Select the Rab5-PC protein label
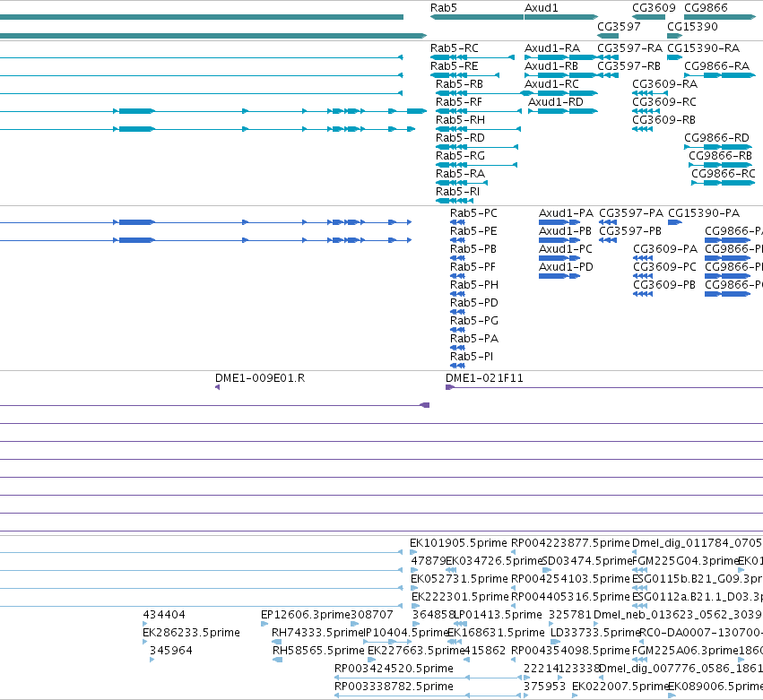 click(473, 213)
